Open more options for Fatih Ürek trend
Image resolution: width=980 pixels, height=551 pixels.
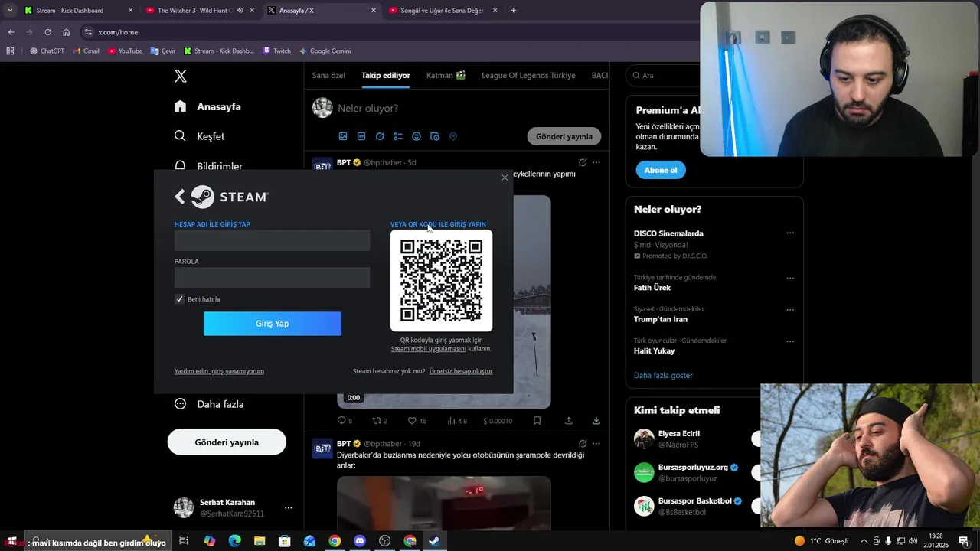pyautogui.click(x=790, y=279)
